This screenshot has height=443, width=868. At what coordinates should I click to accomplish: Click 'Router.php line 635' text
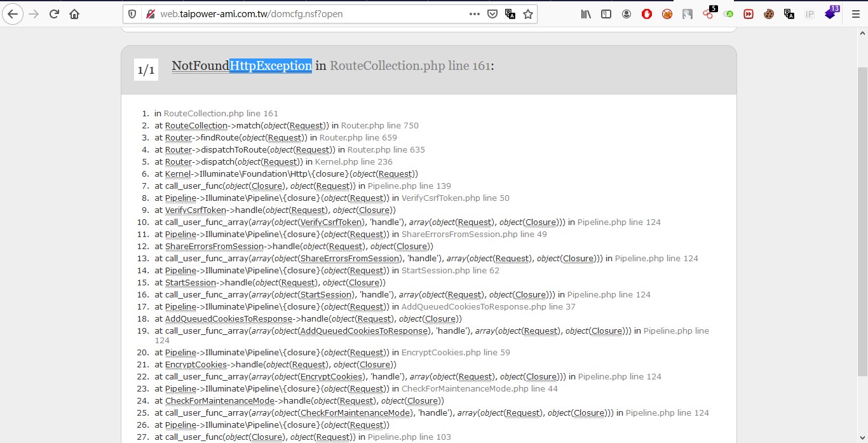(386, 149)
